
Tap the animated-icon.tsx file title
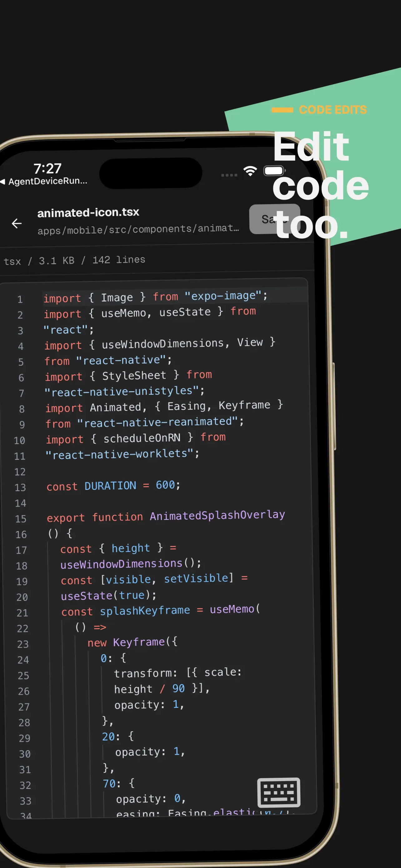(88, 212)
